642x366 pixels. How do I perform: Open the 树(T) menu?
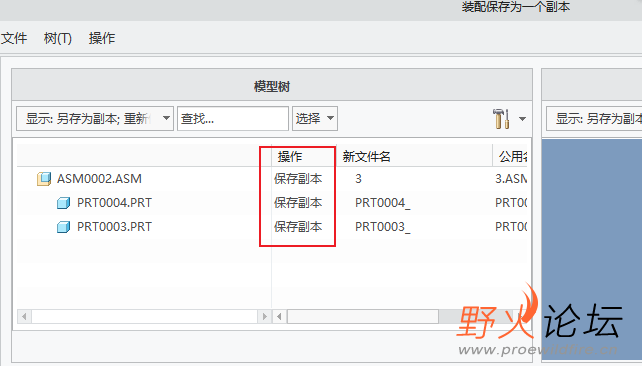click(58, 38)
